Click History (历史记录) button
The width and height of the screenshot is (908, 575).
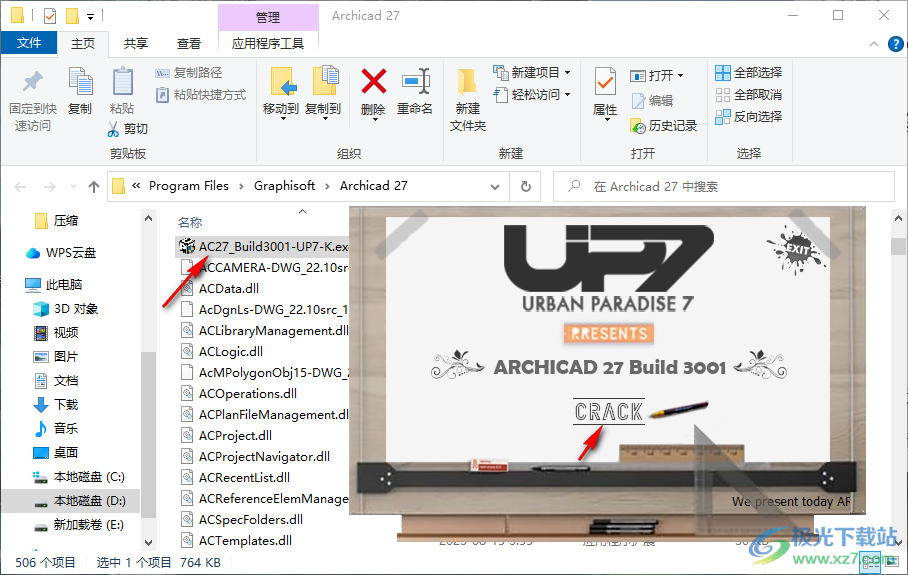[x=664, y=126]
